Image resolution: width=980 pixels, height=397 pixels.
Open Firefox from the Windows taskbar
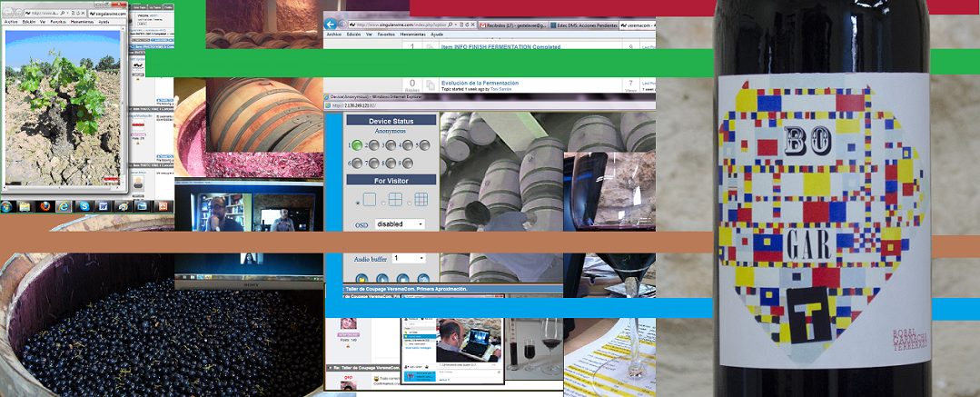(x=45, y=206)
